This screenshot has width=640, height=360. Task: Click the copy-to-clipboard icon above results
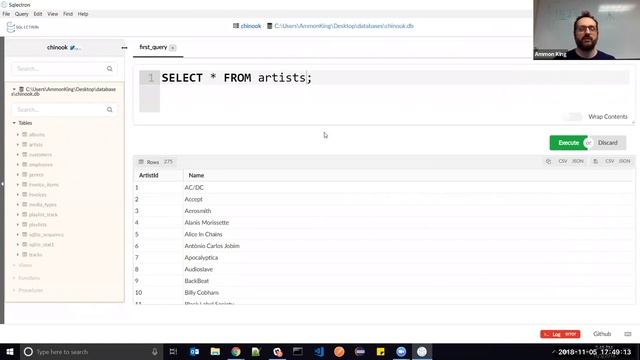[x=548, y=162]
